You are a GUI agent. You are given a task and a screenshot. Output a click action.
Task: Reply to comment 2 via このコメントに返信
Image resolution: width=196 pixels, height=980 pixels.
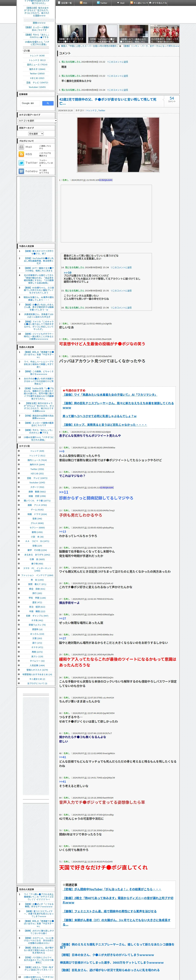[x=117, y=76]
